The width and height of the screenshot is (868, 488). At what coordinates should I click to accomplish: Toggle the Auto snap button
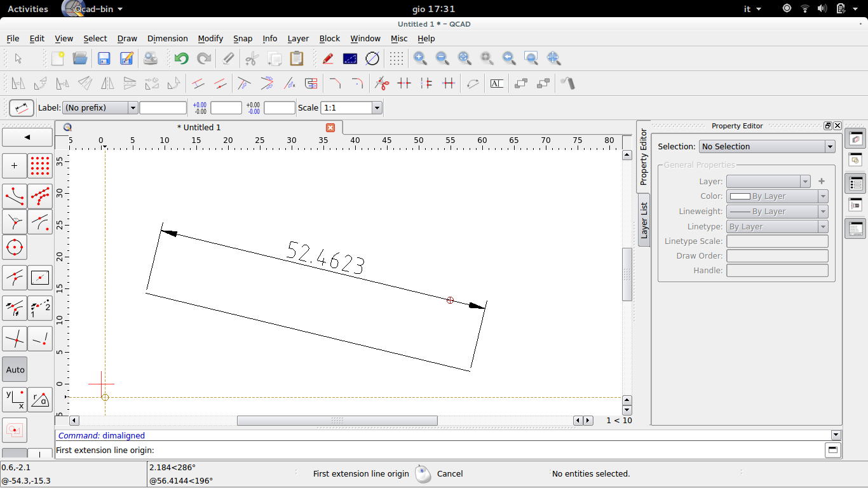(x=15, y=369)
